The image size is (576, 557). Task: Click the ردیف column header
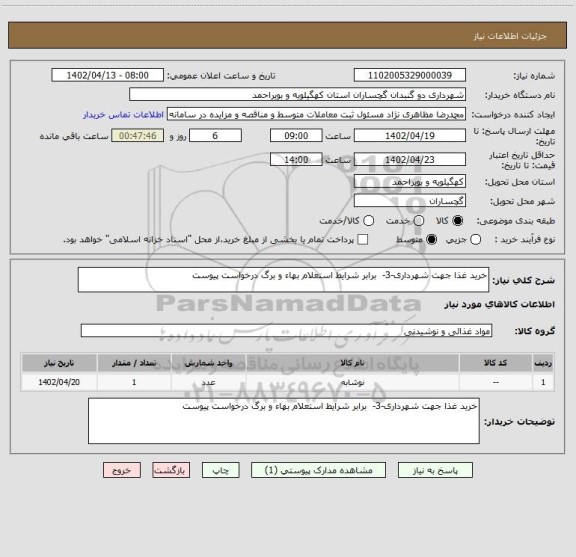pos(543,363)
